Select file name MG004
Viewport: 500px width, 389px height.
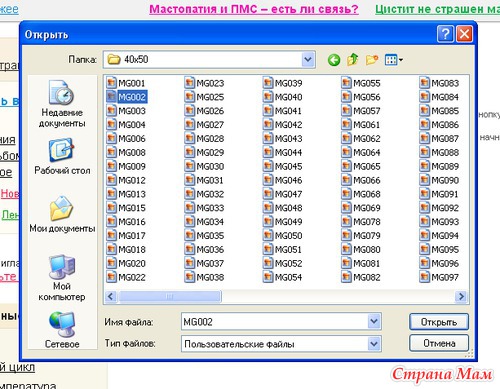pyautogui.click(x=132, y=125)
